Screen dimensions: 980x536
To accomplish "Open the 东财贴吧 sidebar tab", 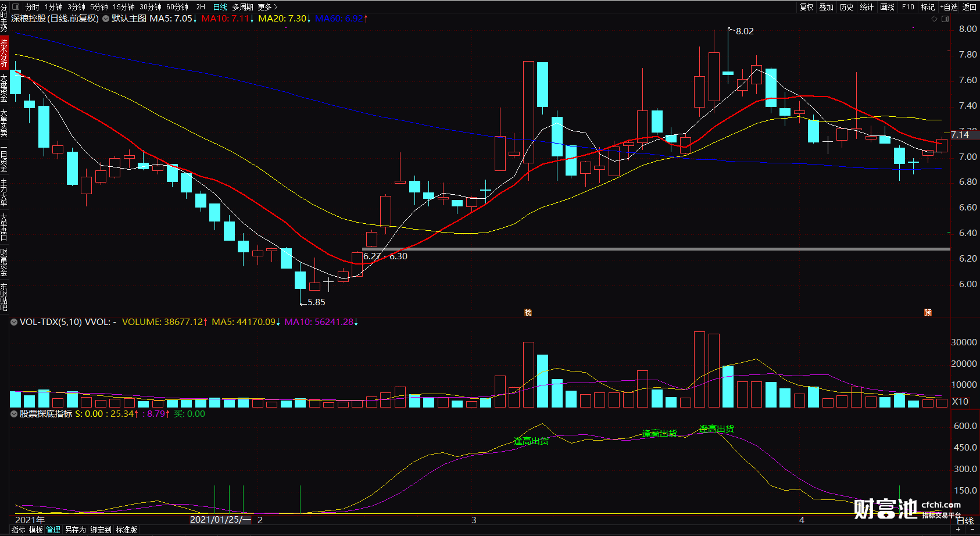I will click(4, 297).
